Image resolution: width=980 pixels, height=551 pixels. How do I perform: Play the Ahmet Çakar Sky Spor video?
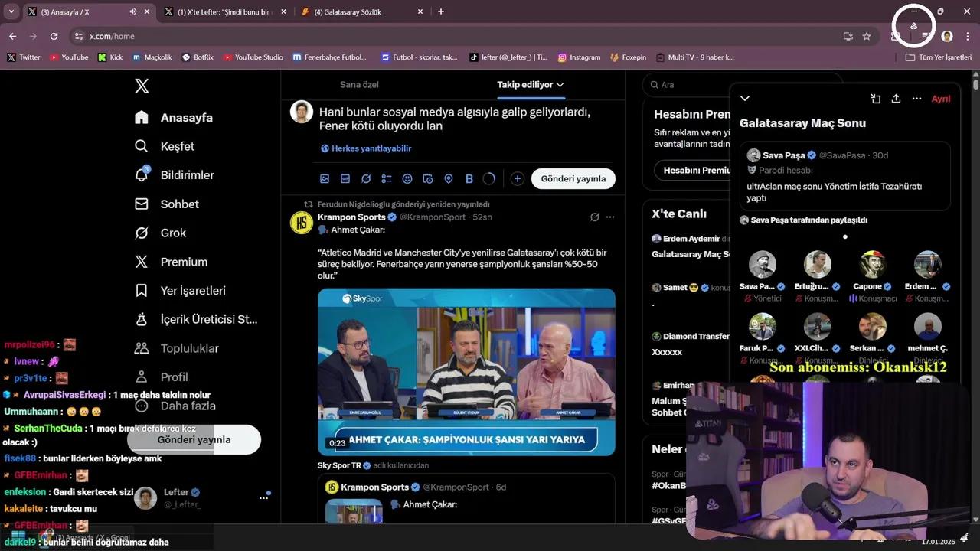pos(466,372)
